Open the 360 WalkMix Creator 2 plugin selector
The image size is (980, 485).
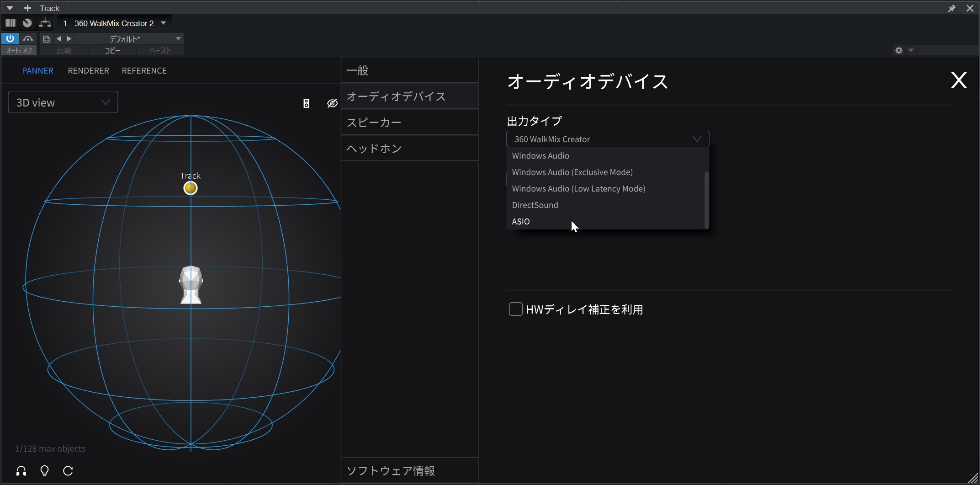click(114, 23)
